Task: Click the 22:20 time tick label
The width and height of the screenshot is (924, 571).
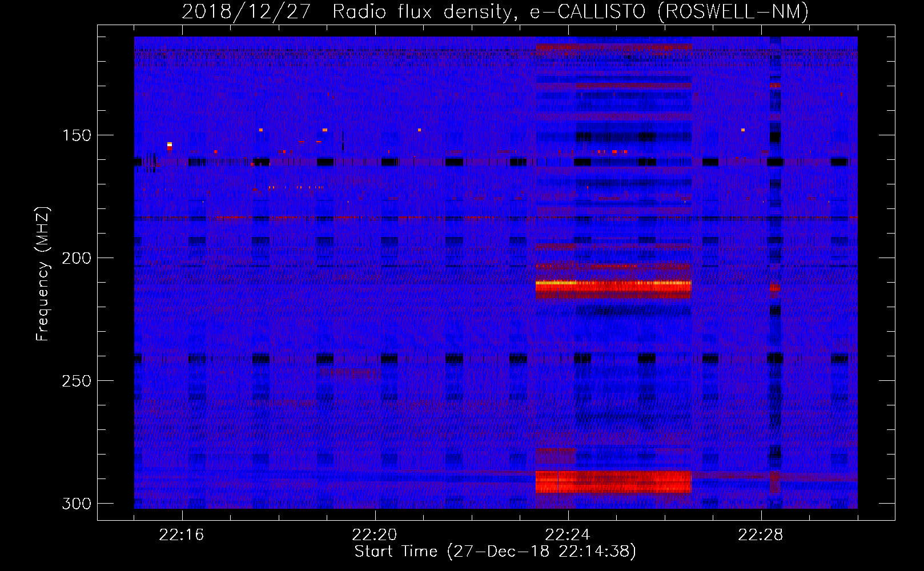Action: point(375,535)
